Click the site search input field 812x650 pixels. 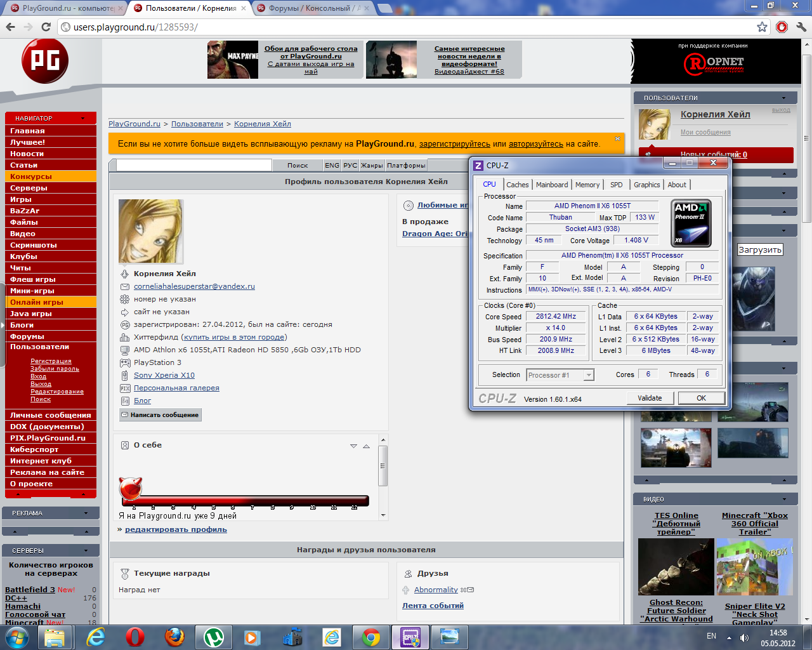pyautogui.click(x=193, y=165)
